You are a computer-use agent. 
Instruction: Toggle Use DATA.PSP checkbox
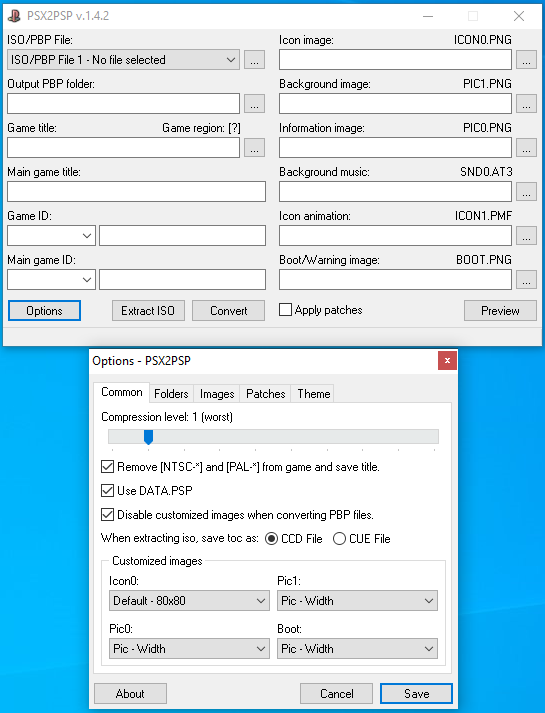coord(107,491)
